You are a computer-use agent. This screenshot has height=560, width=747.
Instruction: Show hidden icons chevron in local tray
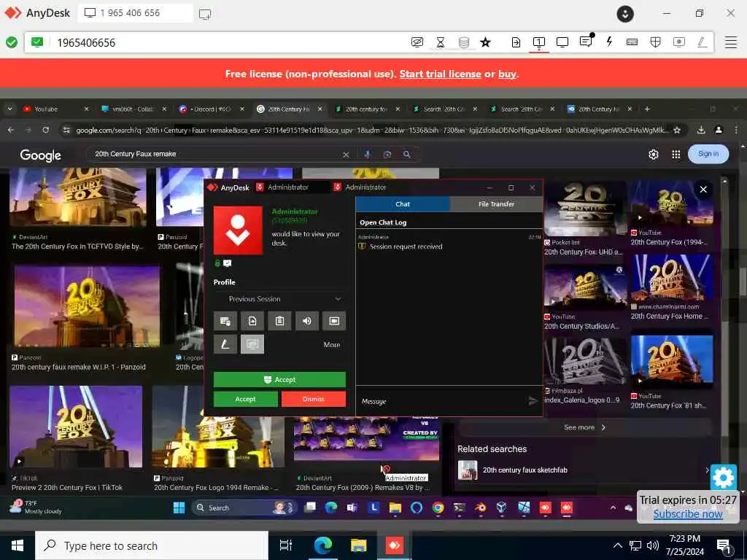point(617,545)
